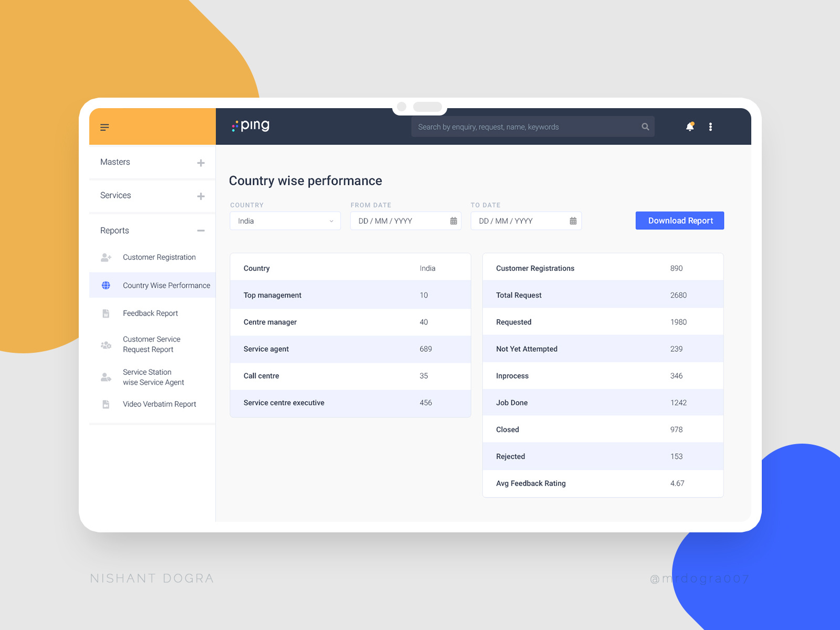840x630 pixels.
Task: Click the Service Station wise Service Agent icon
Action: (x=106, y=377)
